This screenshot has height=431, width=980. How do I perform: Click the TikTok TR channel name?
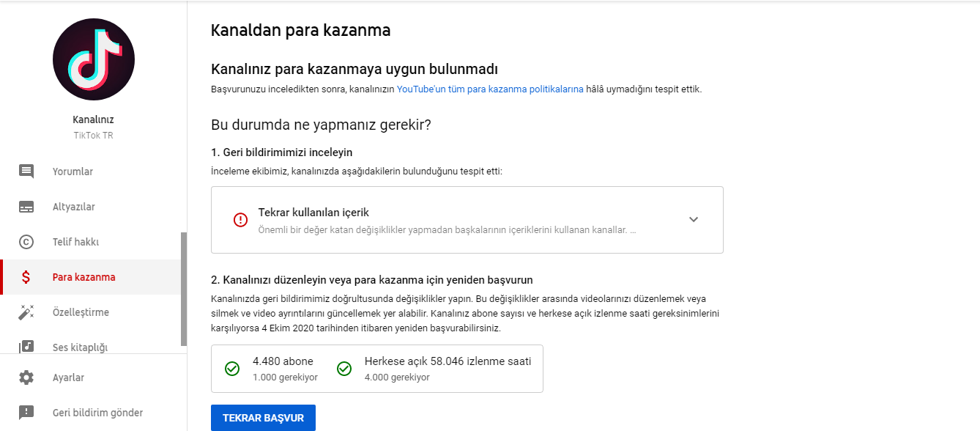[x=94, y=136]
